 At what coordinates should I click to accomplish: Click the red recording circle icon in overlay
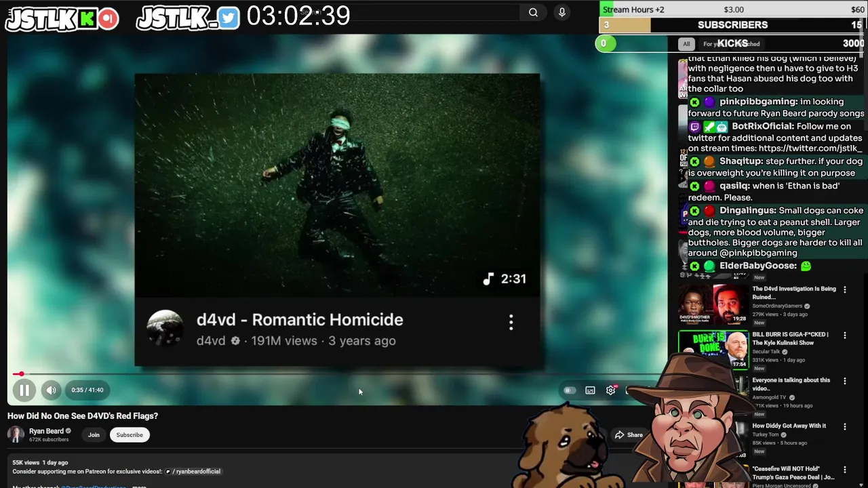click(108, 19)
